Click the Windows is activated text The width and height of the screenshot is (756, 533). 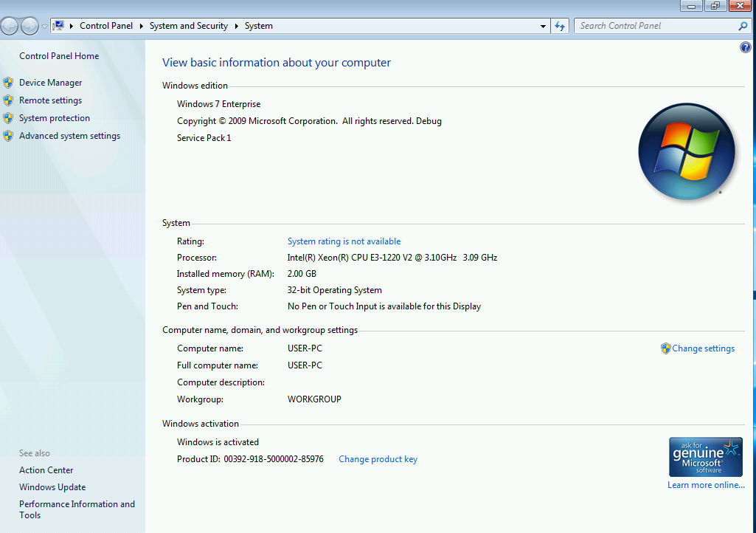(x=218, y=442)
